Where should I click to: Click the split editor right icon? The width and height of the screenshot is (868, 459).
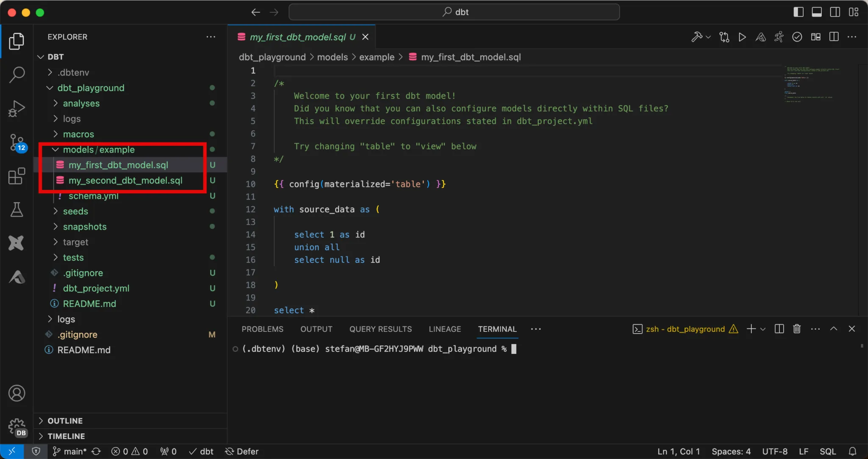834,37
